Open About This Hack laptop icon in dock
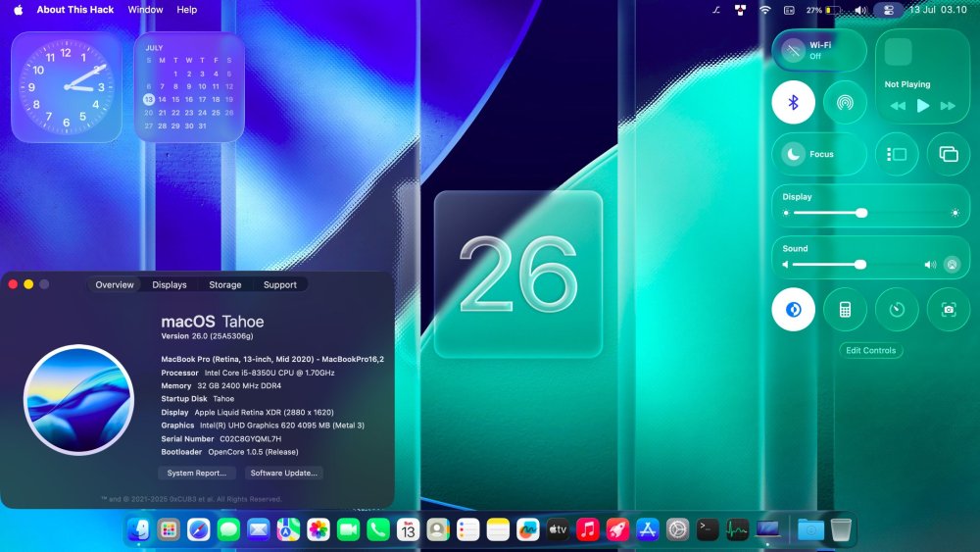 click(767, 530)
